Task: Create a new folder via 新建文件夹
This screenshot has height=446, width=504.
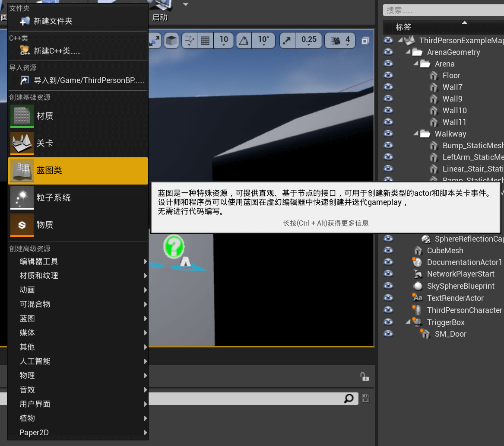Action: (78, 21)
